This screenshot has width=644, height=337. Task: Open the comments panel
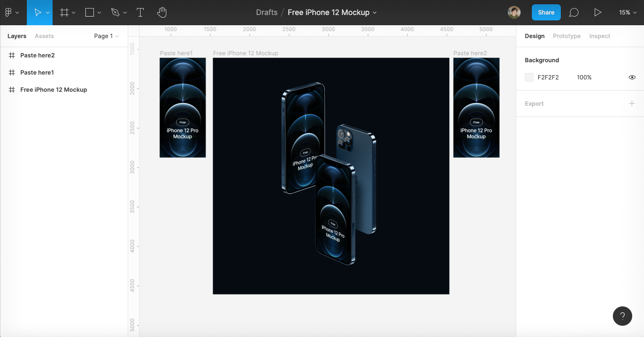[x=574, y=12]
